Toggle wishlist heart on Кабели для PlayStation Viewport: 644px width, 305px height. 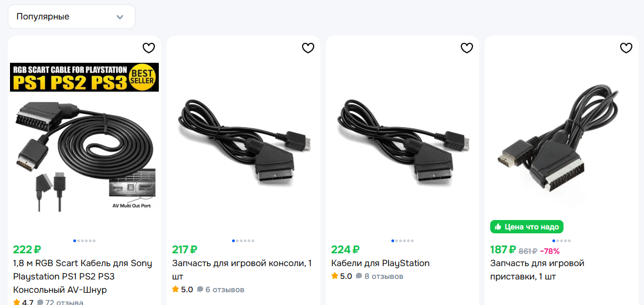[x=467, y=48]
